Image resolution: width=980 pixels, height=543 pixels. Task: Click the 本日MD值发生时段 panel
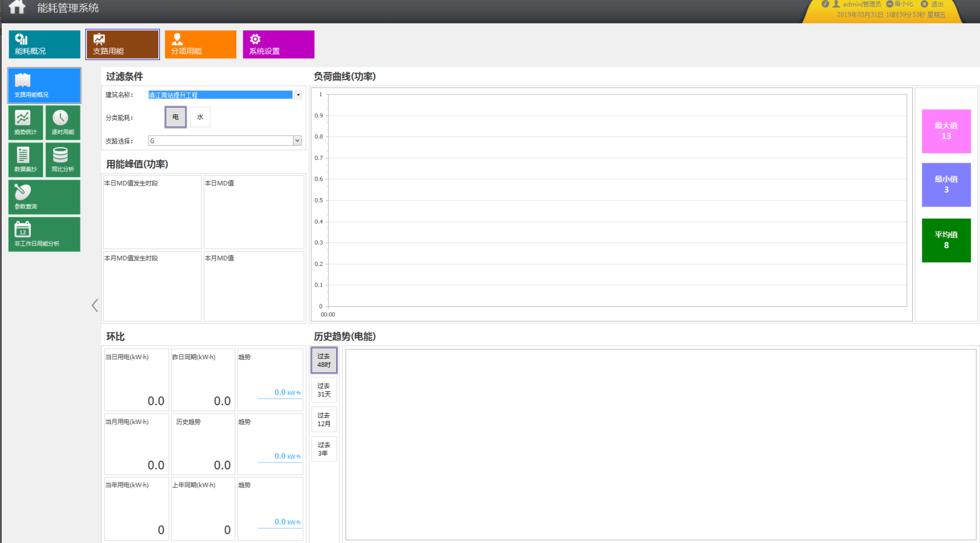[x=152, y=212]
